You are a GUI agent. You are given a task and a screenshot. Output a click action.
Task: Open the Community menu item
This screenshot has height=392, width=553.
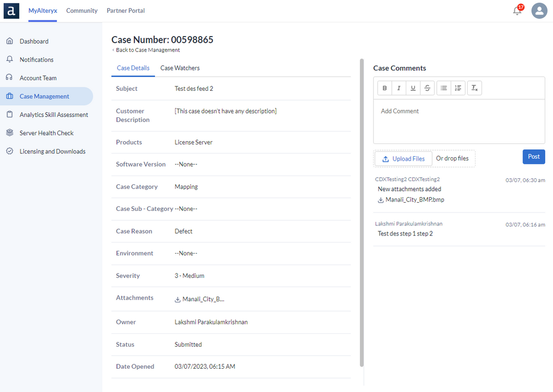(x=81, y=11)
